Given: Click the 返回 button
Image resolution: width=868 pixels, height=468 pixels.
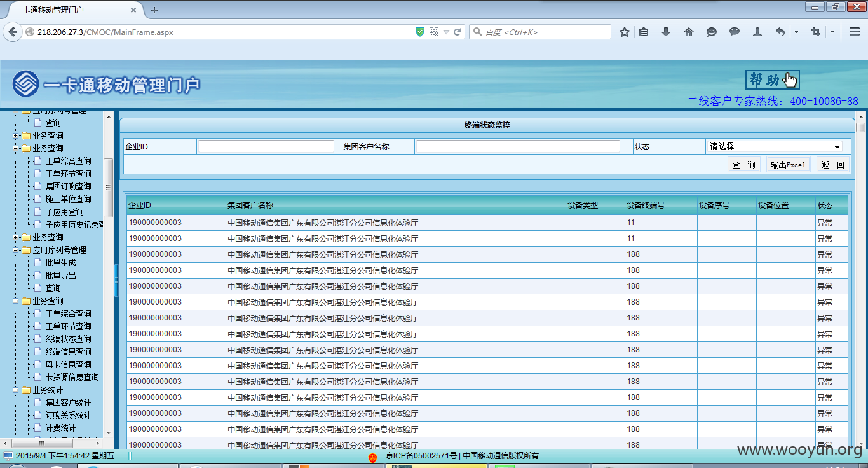Looking at the screenshot, I should click(832, 165).
